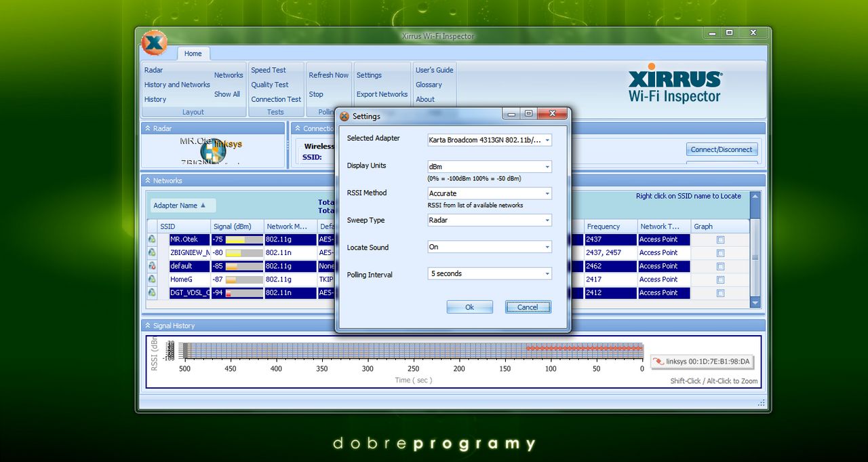Click the Settings dialog title icon
The width and height of the screenshot is (868, 462).
(344, 116)
